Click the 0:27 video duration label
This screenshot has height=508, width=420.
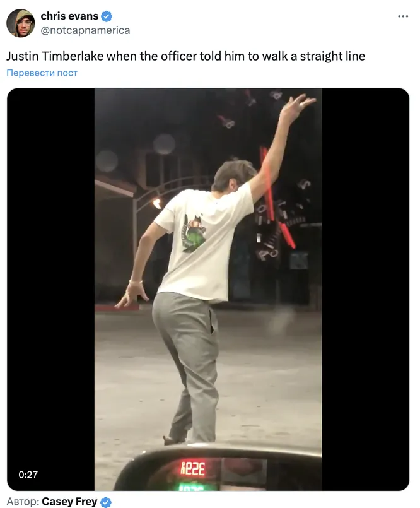coord(28,475)
